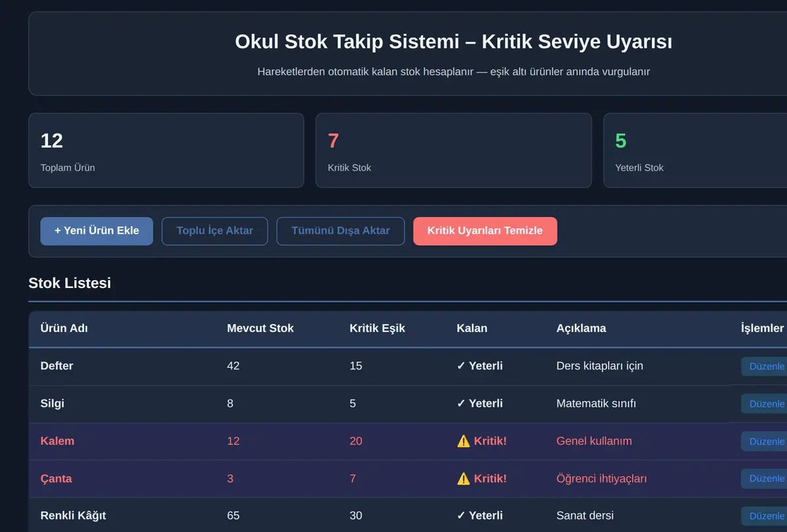787x532 pixels.
Task: Select the 'Matematik sınıfı' description
Action: click(596, 403)
